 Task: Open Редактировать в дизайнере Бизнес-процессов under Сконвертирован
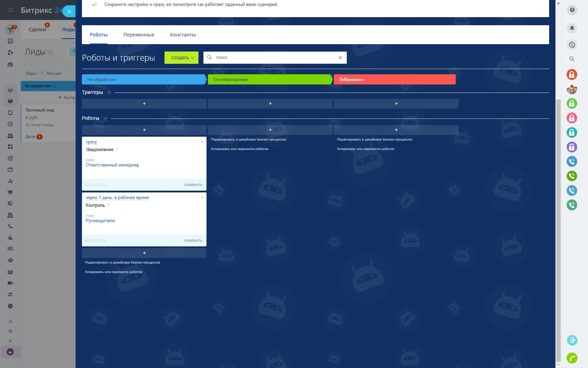point(248,139)
